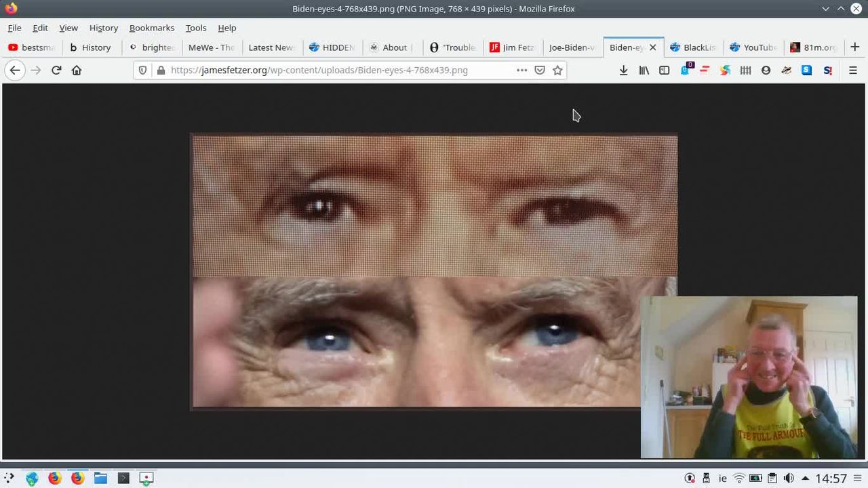Click the jamesfetzer.org URL address field
Screen dimensions: 868x488
click(x=332, y=70)
